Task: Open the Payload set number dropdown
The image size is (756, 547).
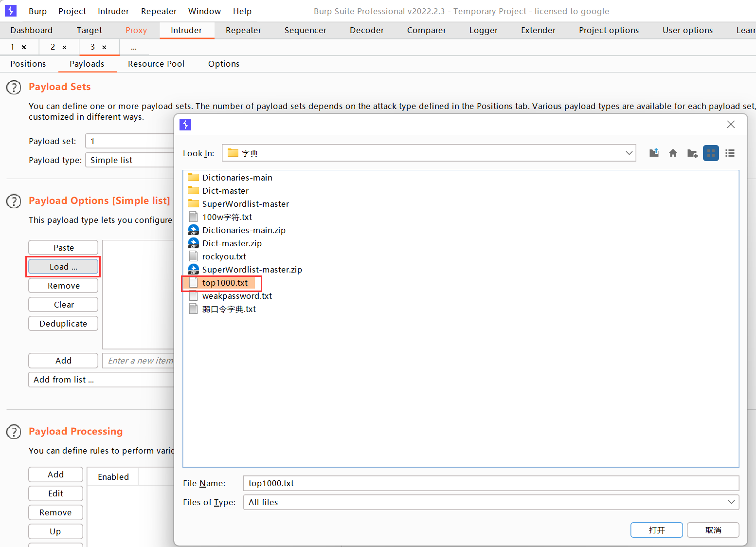Action: 129,141
